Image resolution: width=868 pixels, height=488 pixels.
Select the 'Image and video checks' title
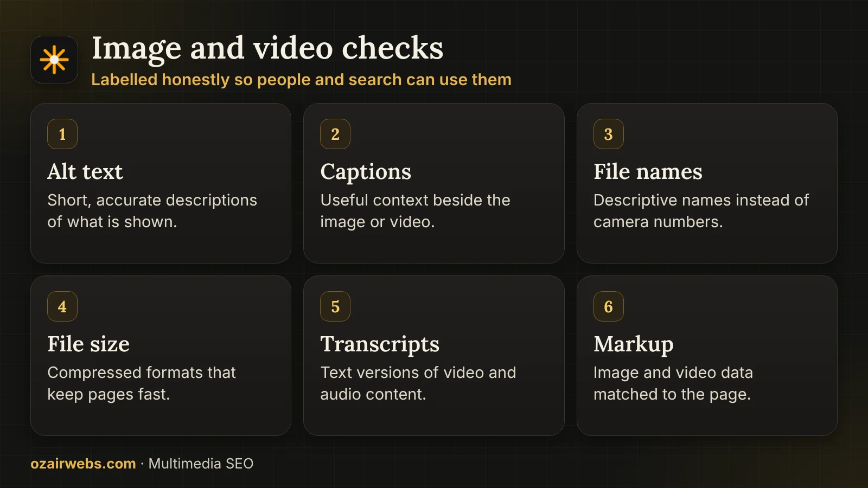267,48
